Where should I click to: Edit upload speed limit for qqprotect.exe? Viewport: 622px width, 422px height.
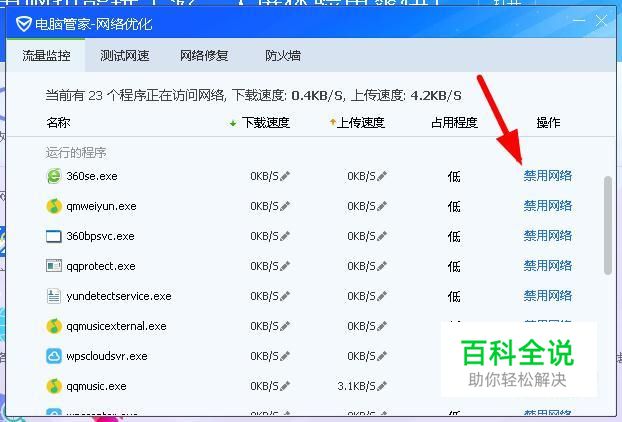tap(382, 266)
